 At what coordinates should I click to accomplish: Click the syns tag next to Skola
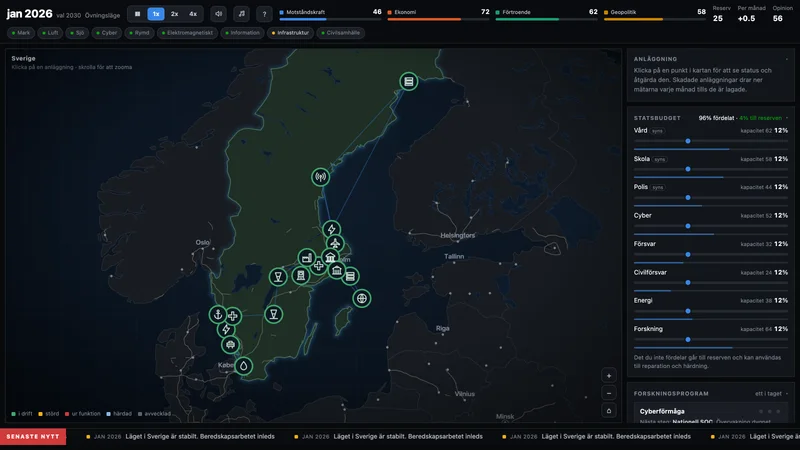click(660, 159)
